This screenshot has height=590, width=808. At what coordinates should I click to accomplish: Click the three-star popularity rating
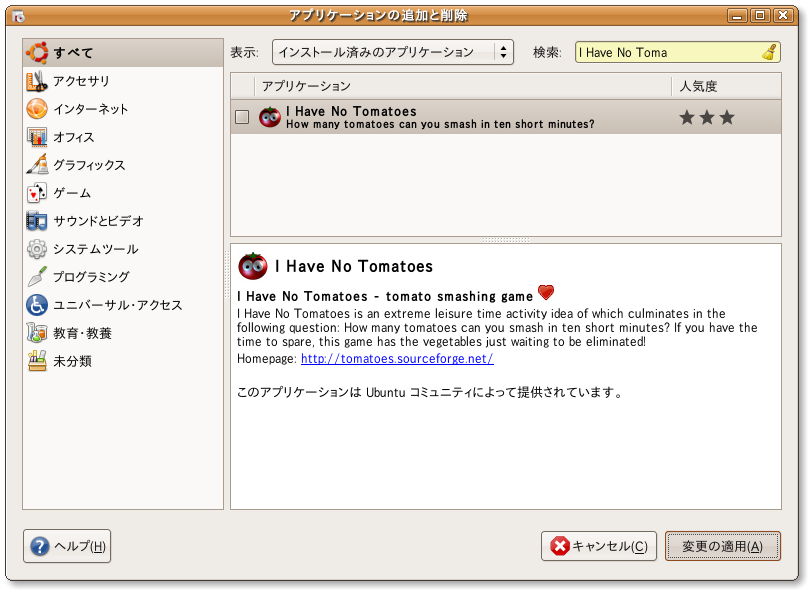[707, 117]
